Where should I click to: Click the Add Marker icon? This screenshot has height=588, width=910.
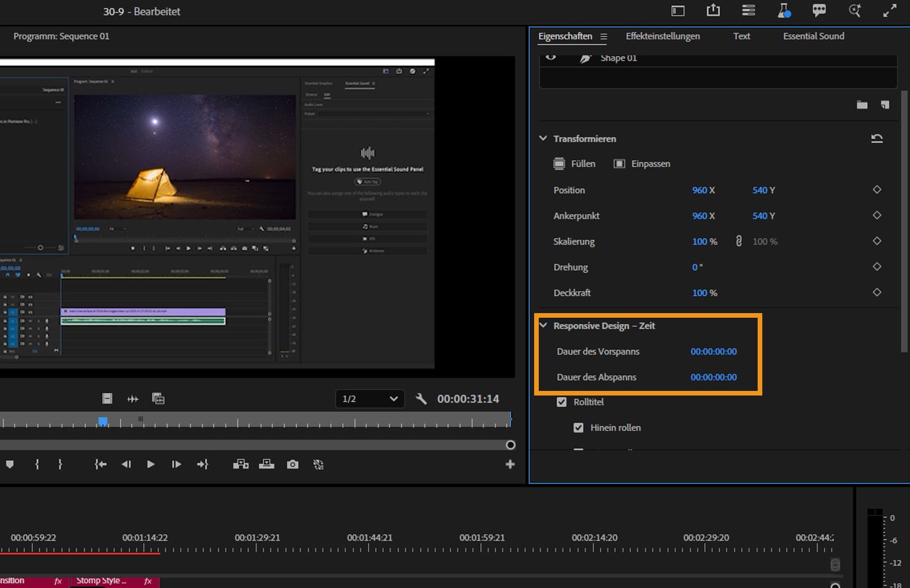(10, 465)
